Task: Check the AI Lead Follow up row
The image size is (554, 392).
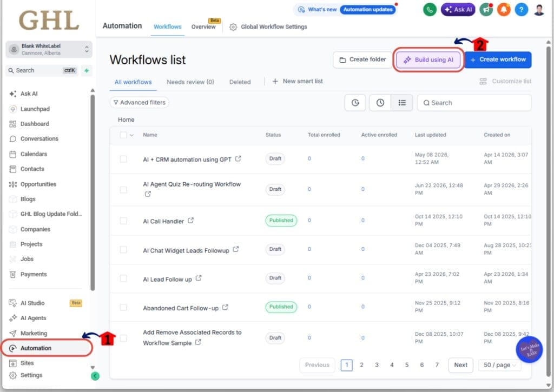Action: pos(123,278)
